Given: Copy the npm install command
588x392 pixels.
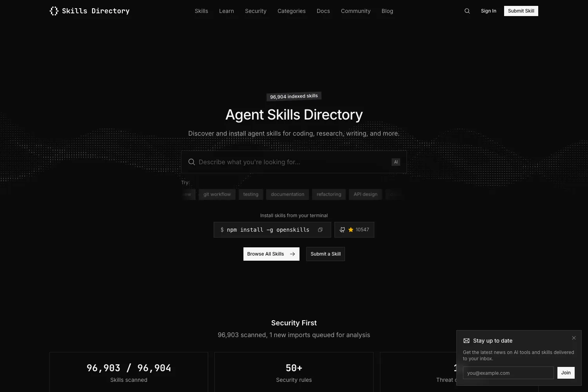Looking at the screenshot, I should [x=320, y=230].
